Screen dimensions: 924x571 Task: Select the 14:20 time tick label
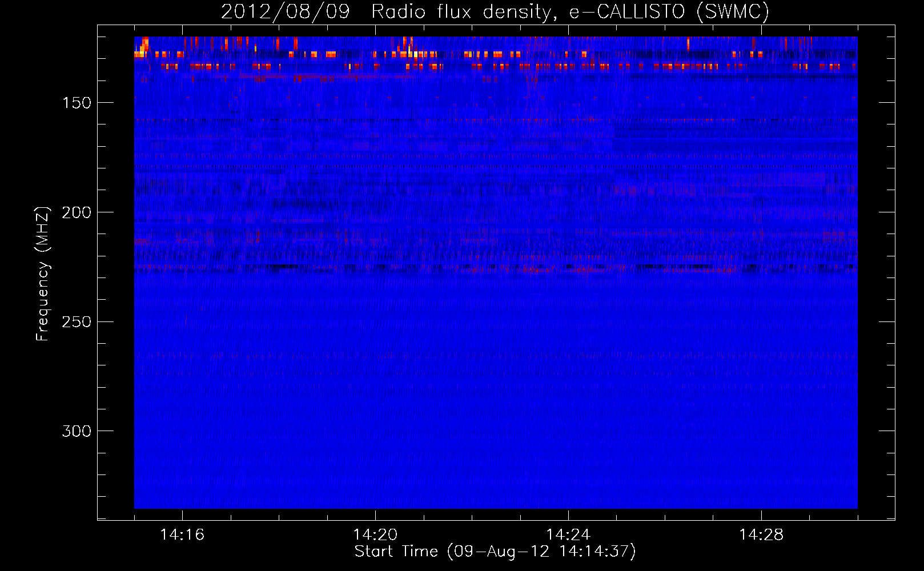[375, 535]
